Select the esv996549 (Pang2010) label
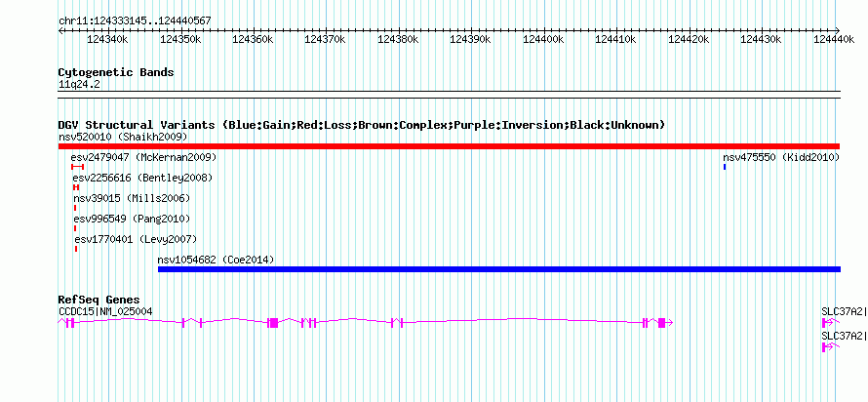The height and width of the screenshot is (402, 868). tap(132, 219)
